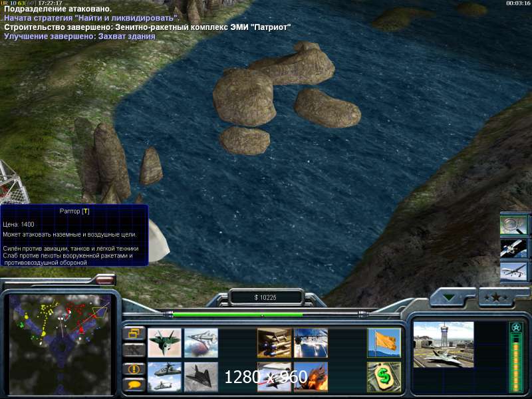Viewport: 532px width, 399px height.
Task: Click the selected airfield portrait
Action: point(444,344)
